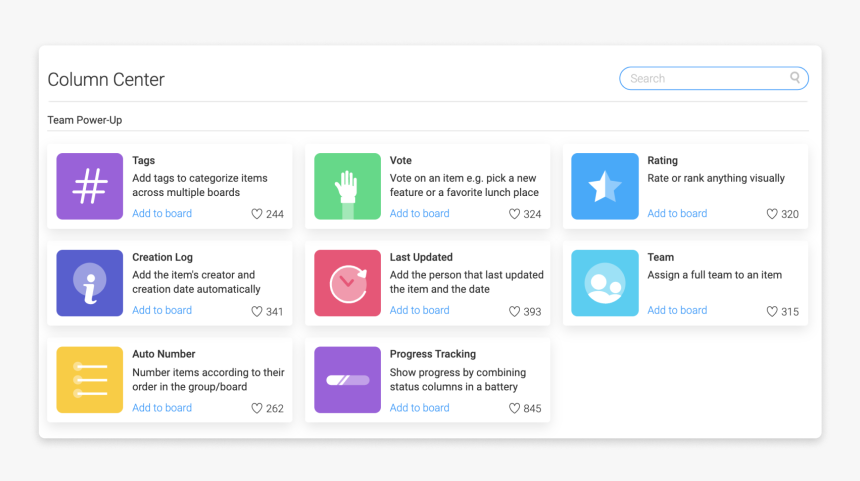The image size is (860, 481).
Task: Add the Tags column to board
Action: coord(162,213)
